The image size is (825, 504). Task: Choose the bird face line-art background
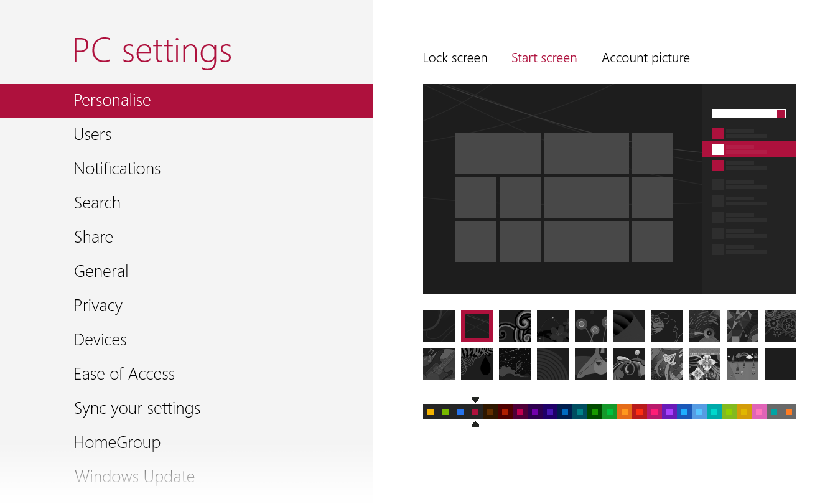click(x=666, y=325)
